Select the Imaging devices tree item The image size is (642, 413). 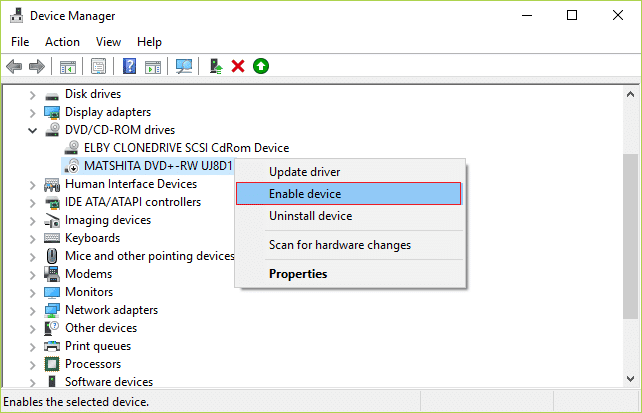click(108, 220)
